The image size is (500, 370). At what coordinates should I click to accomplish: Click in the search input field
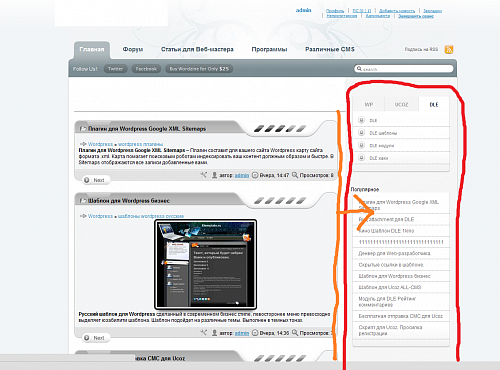pos(404,69)
